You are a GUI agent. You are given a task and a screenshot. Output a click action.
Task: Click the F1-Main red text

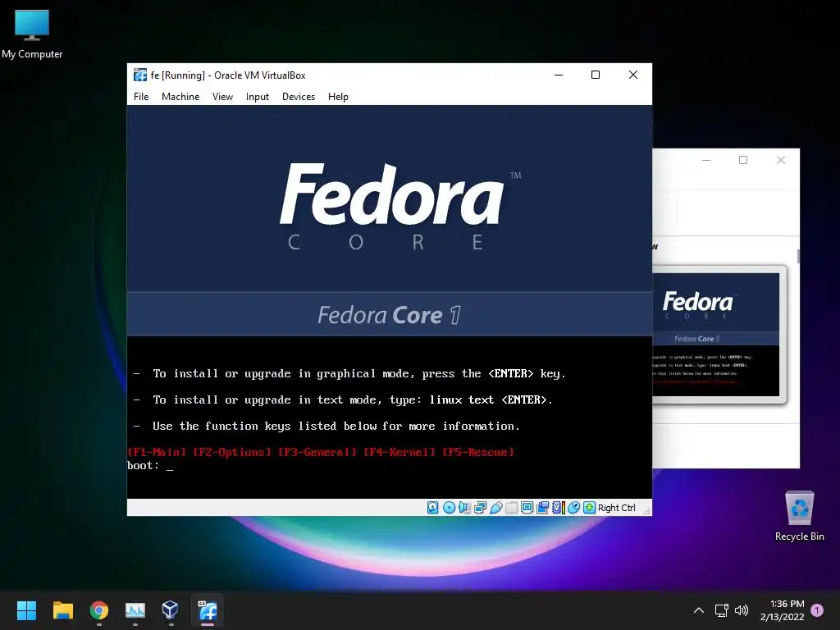tap(157, 452)
